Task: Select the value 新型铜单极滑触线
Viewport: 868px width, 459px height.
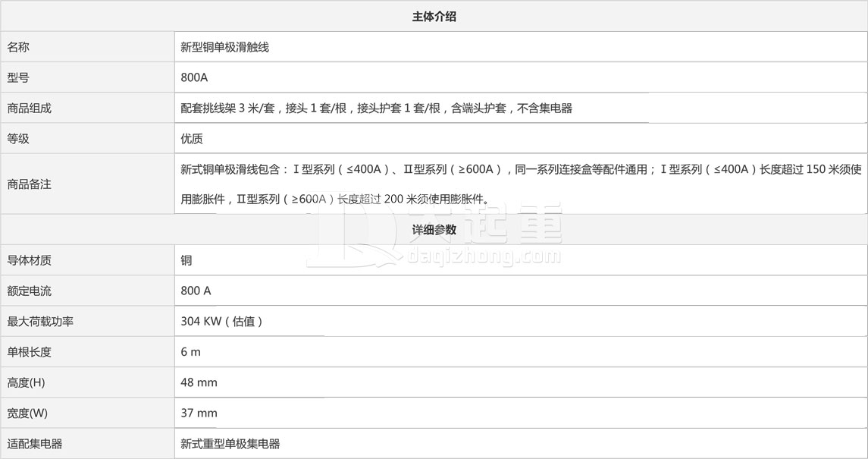Action: [x=224, y=47]
